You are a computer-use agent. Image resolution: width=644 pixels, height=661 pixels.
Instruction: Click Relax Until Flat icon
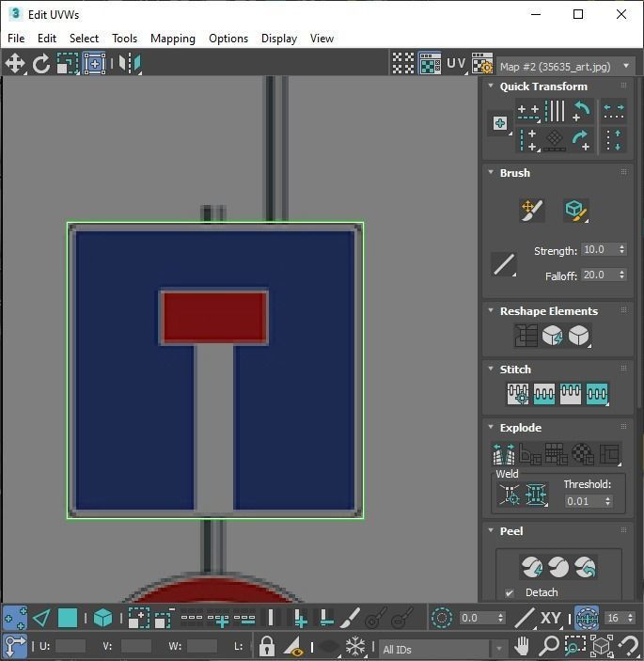click(x=553, y=336)
